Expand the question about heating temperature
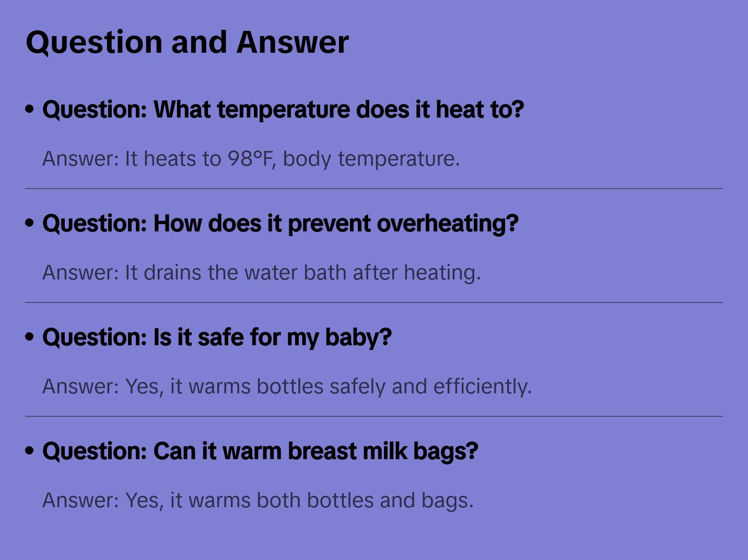 tap(283, 110)
